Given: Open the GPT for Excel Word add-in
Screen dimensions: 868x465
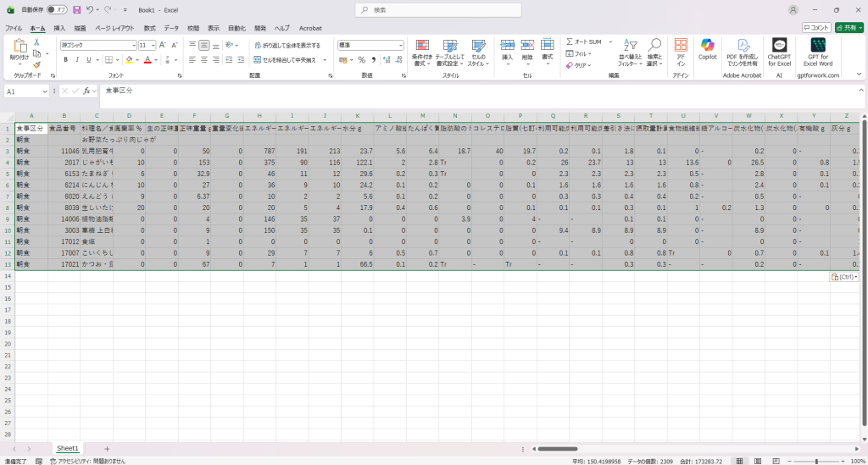Looking at the screenshot, I should coord(818,49).
